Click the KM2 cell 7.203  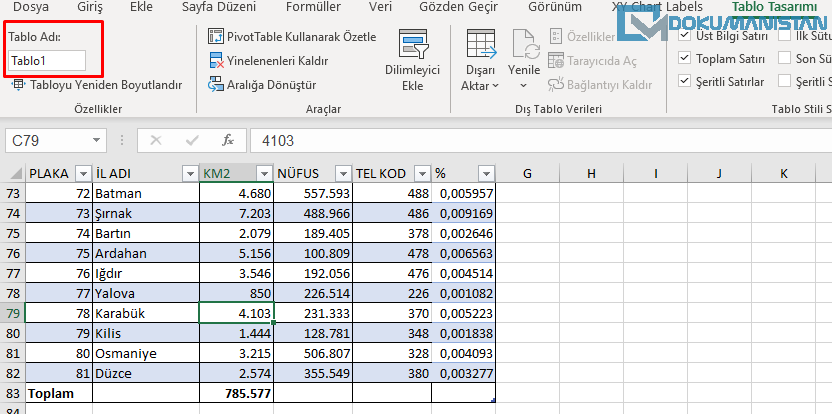[x=236, y=213]
